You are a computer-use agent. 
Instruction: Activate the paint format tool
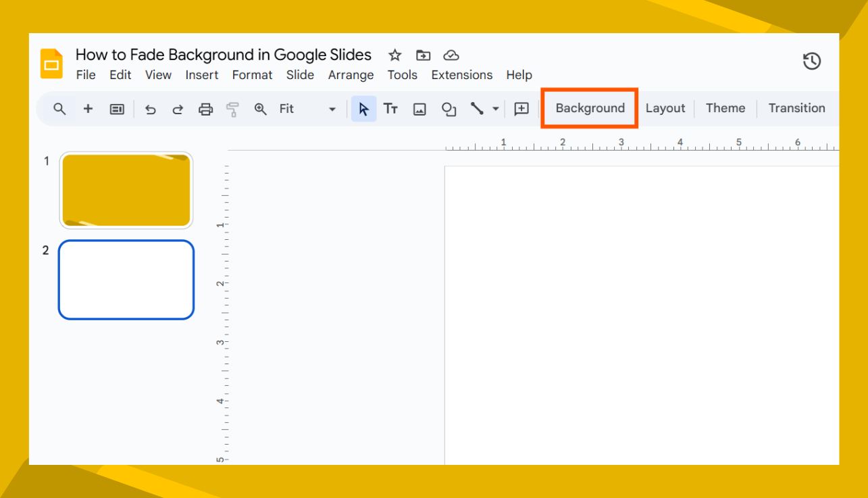pyautogui.click(x=232, y=108)
